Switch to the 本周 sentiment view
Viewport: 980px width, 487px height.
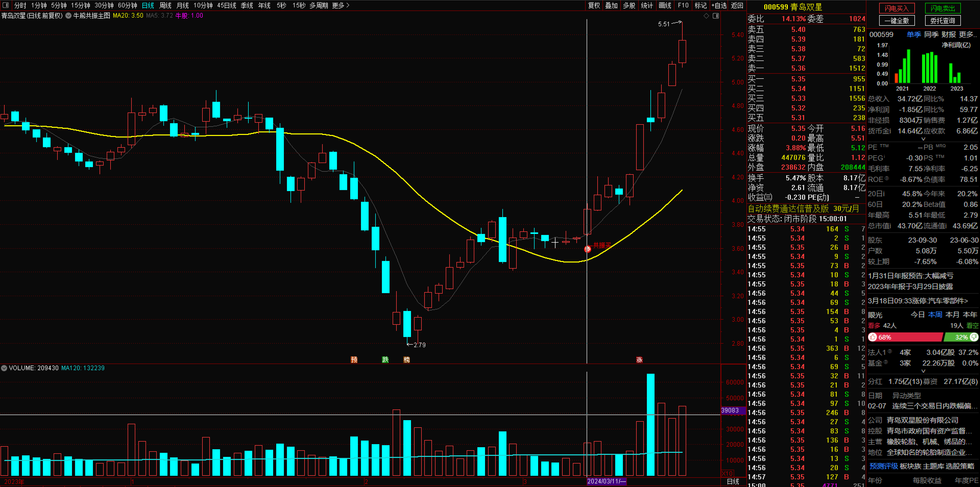(x=935, y=315)
